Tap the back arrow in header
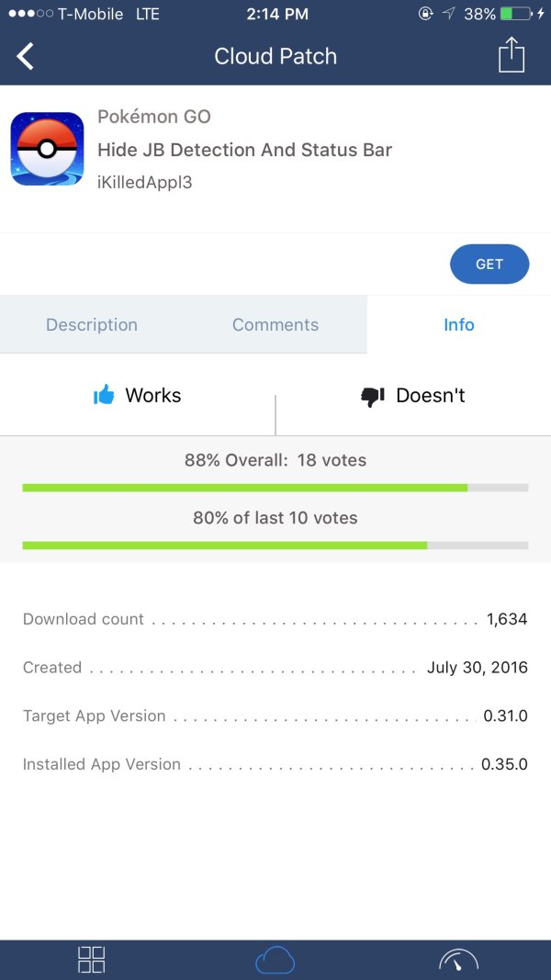Image resolution: width=551 pixels, height=980 pixels. click(x=26, y=57)
